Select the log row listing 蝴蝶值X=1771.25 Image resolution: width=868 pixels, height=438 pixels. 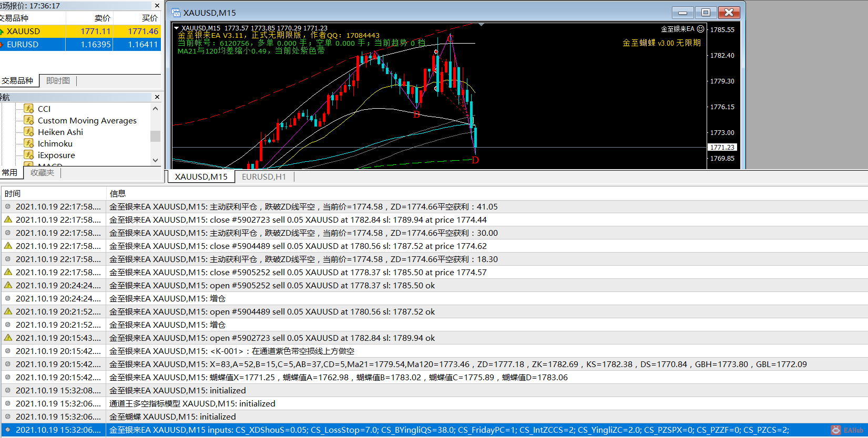[x=434, y=377]
